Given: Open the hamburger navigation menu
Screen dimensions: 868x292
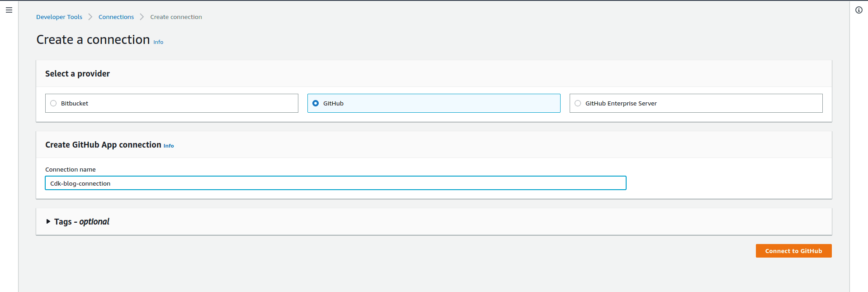Looking at the screenshot, I should 9,10.
